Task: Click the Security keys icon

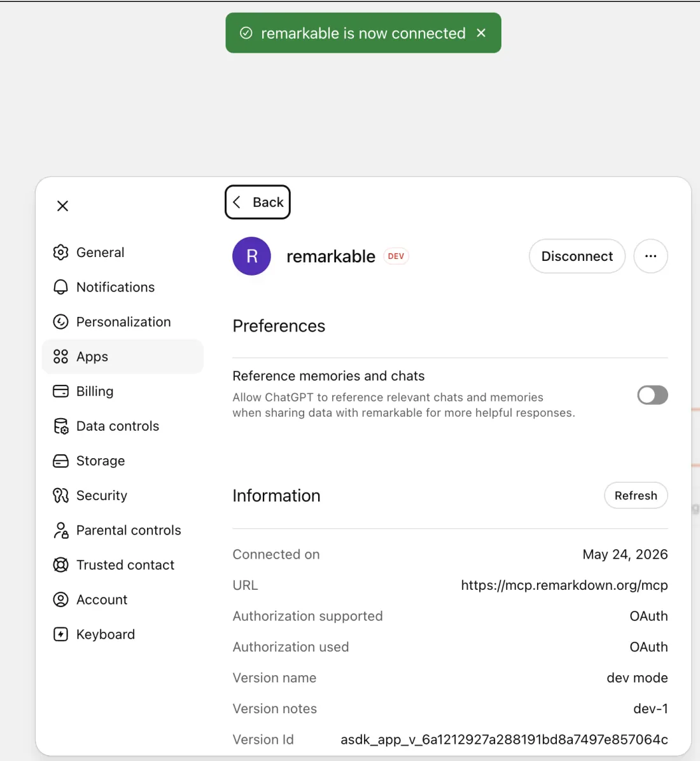Action: tap(60, 496)
